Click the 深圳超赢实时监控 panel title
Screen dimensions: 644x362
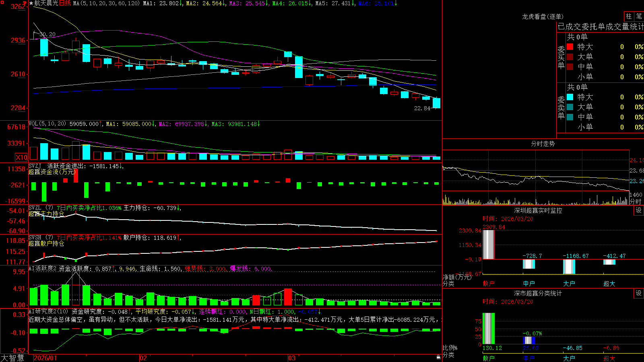point(538,210)
